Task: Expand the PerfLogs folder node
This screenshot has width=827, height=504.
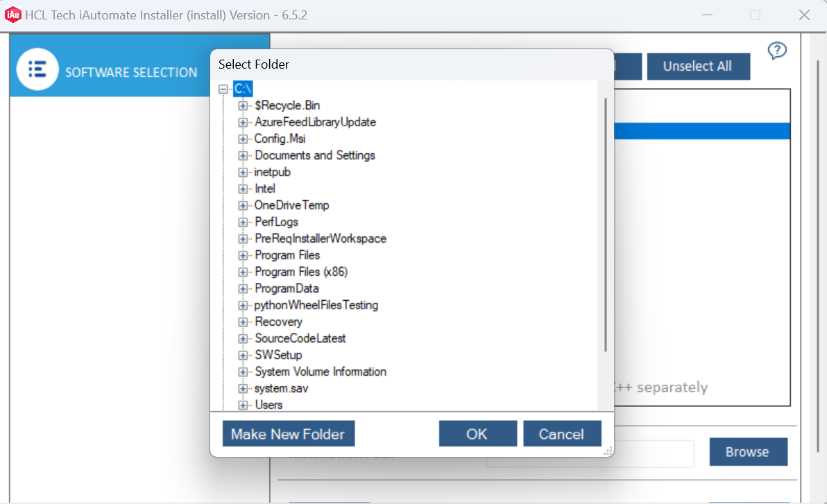Action: click(x=243, y=223)
